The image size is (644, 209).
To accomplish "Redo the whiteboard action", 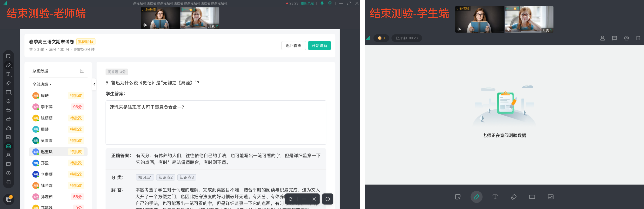I will pyautogui.click(x=8, y=119).
